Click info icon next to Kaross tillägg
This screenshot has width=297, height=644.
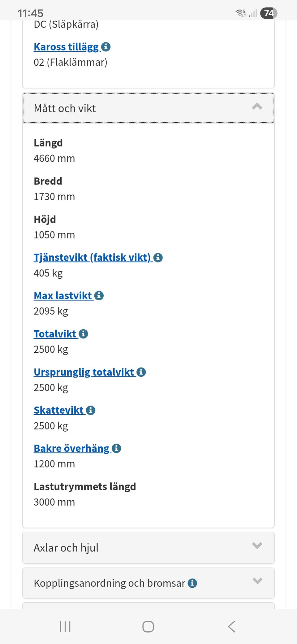click(x=106, y=47)
